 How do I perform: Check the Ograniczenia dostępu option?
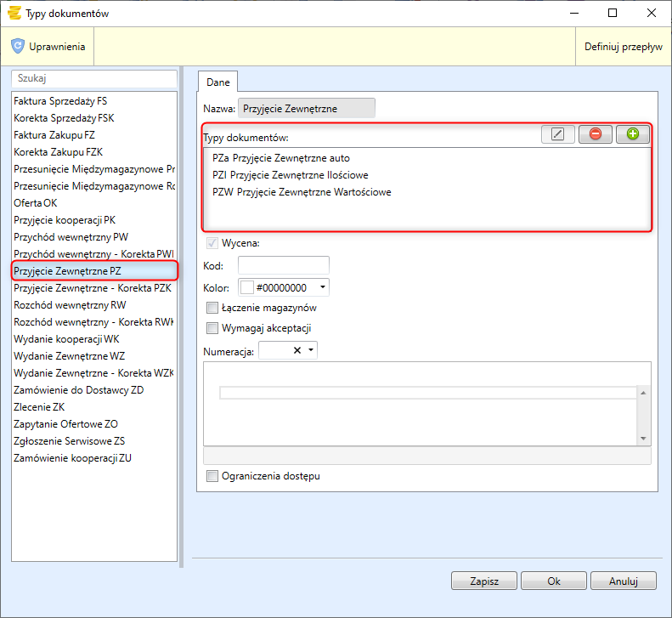tap(212, 476)
